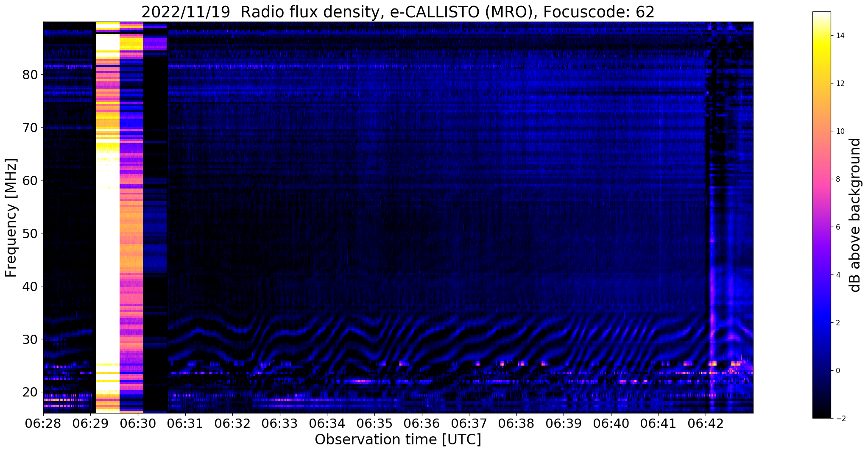Click the colorbar tick value 10

coord(840,131)
